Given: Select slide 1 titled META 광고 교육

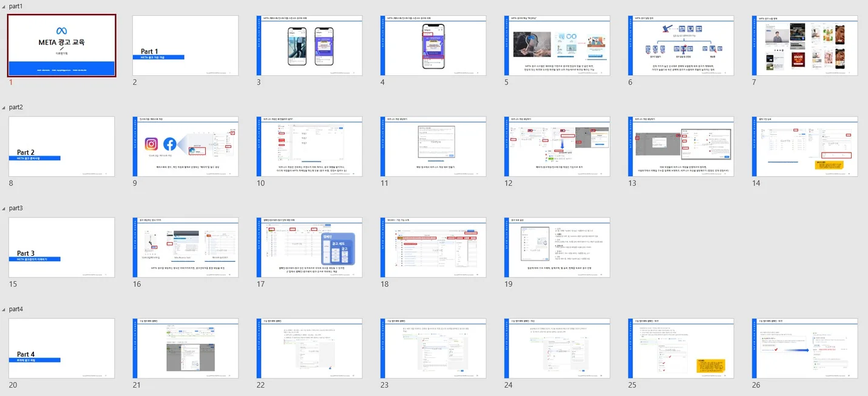Looking at the screenshot, I should tap(61, 46).
